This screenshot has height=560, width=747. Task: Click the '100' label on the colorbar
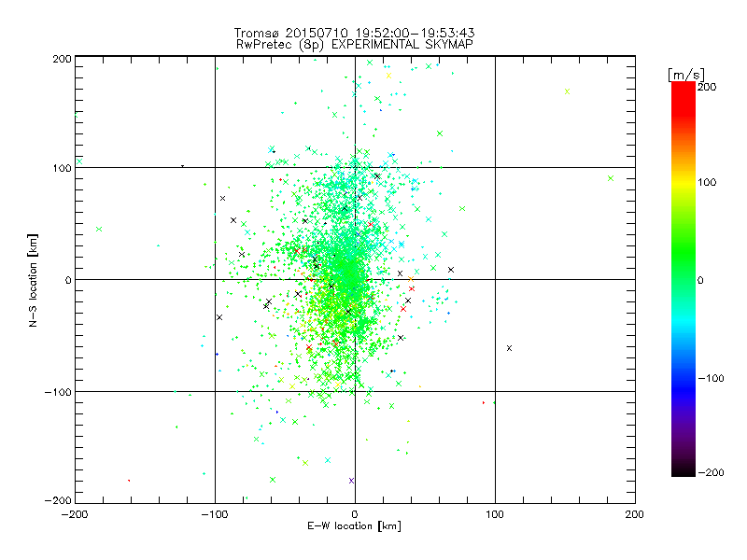(x=707, y=182)
